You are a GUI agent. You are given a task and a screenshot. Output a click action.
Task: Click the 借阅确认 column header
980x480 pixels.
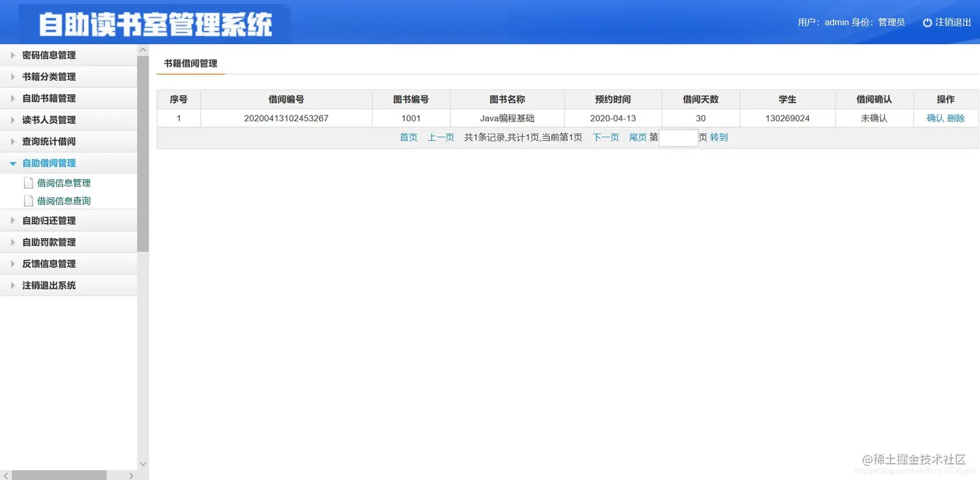(x=874, y=99)
